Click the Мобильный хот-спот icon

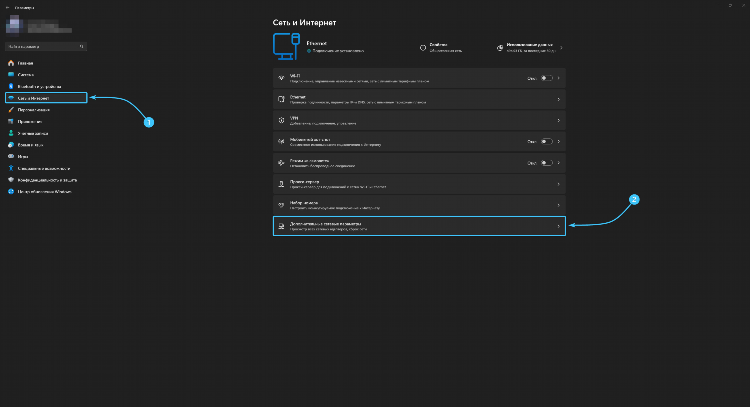[x=281, y=142]
